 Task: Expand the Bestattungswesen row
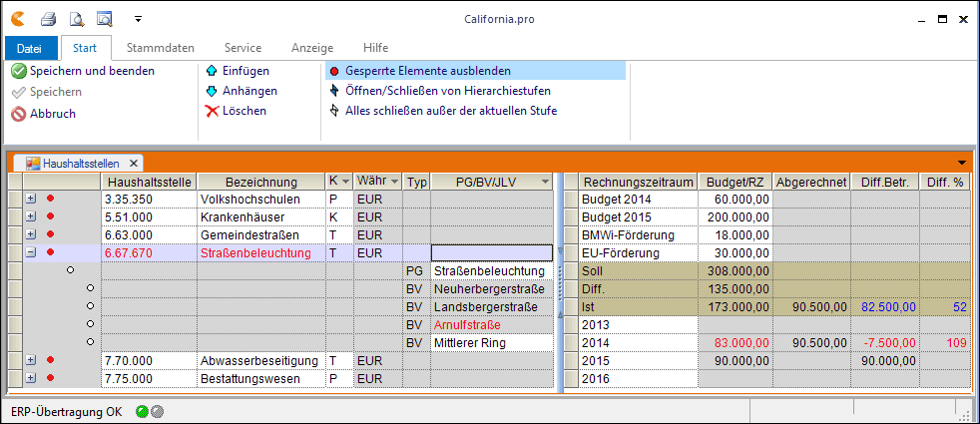point(31,378)
